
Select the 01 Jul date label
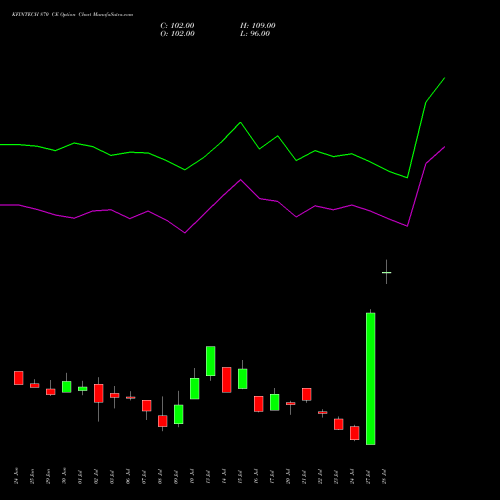pos(80,477)
